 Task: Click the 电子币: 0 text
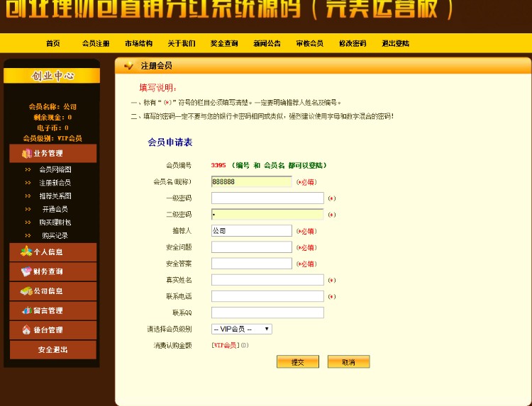click(x=52, y=128)
